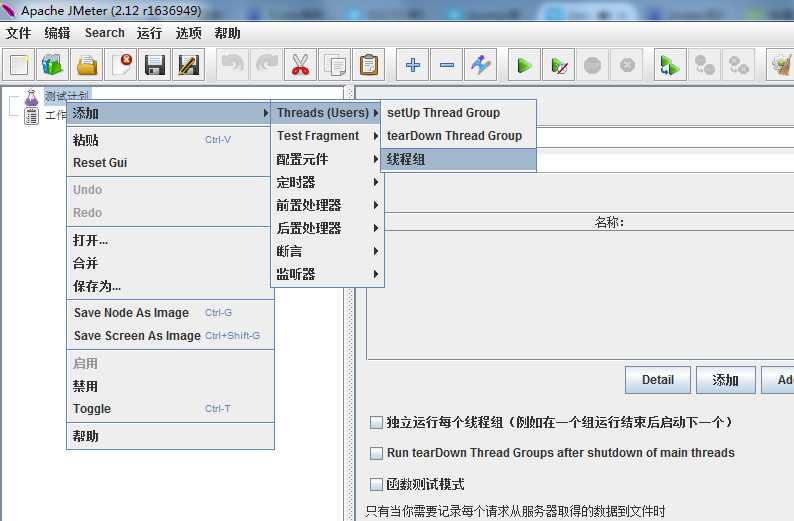The width and height of the screenshot is (794, 521).
Task: Open the Search menu
Action: point(105,33)
